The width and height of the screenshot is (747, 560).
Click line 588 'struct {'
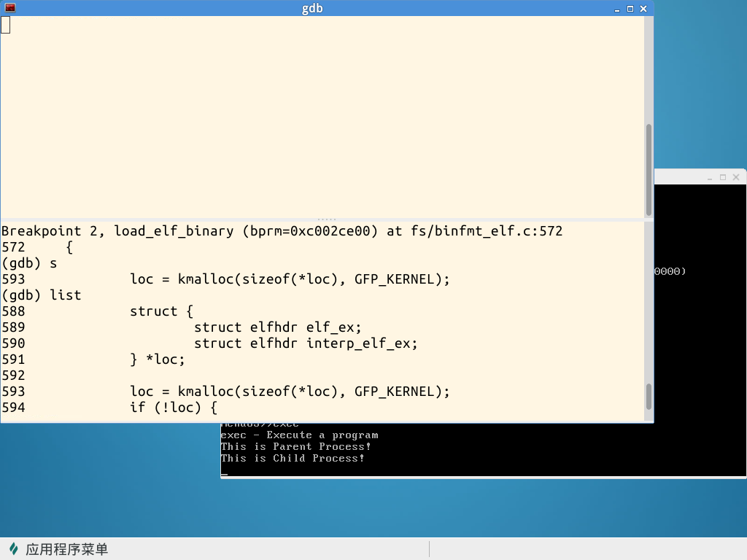98,311
